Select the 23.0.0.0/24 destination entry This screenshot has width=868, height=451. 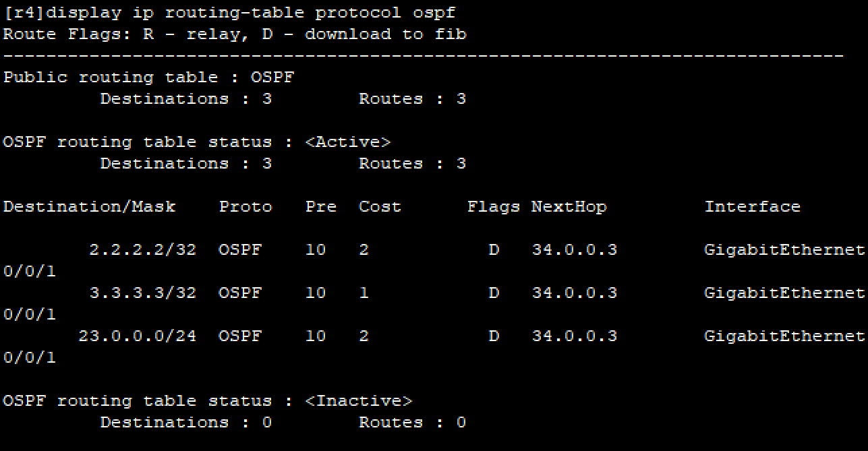137,336
